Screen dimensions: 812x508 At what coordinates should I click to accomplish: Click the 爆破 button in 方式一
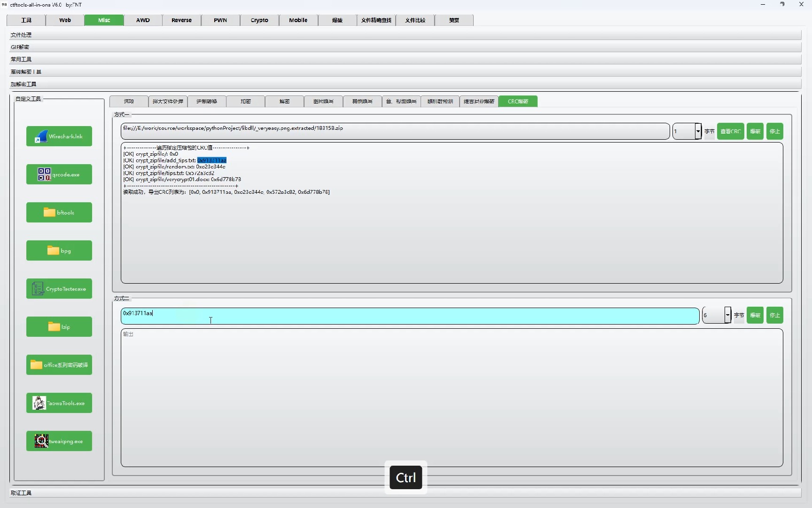point(755,131)
